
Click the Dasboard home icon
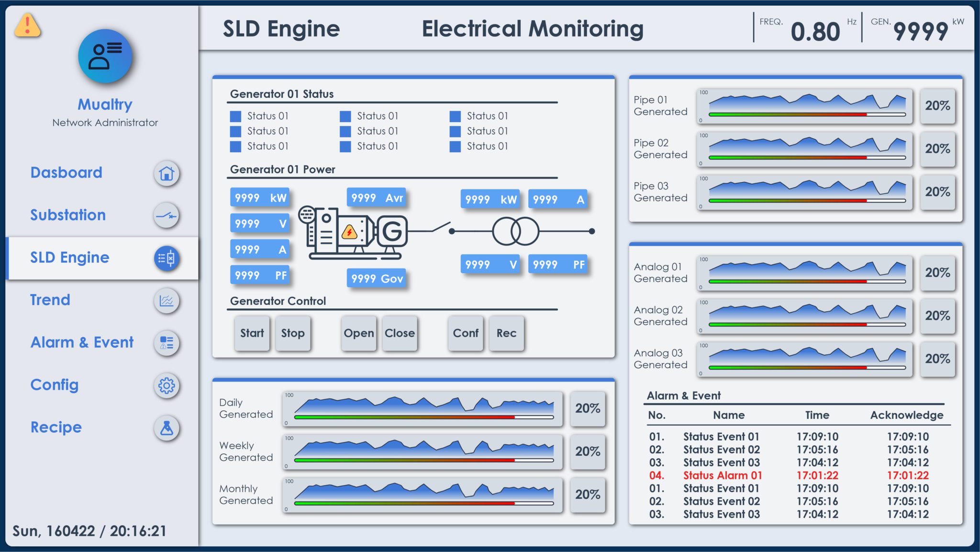coord(167,173)
